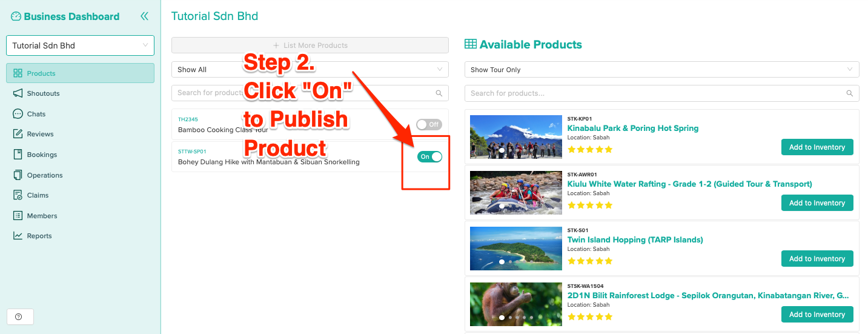868x334 pixels.
Task: Open help via question mark button
Action: click(x=19, y=316)
